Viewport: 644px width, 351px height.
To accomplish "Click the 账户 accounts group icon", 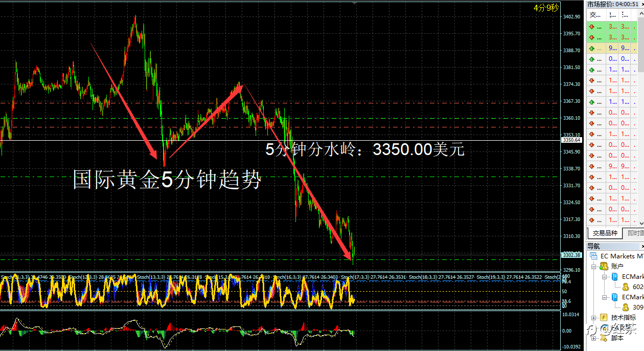I will [604, 266].
